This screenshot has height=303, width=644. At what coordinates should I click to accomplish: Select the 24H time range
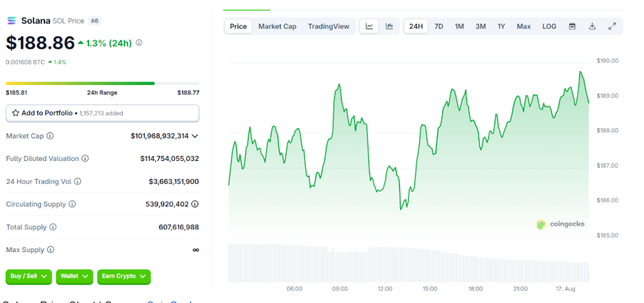(x=416, y=26)
